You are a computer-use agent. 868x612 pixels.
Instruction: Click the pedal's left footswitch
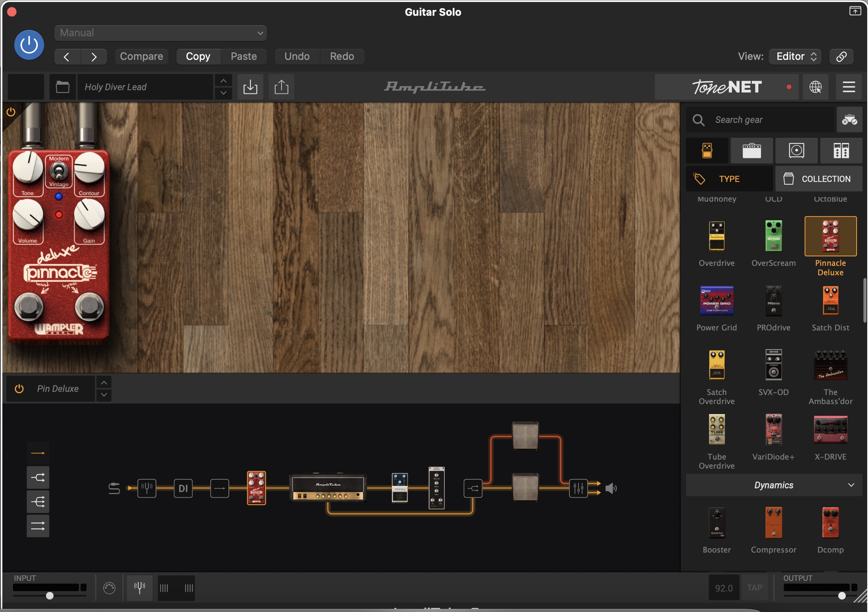[28, 307]
